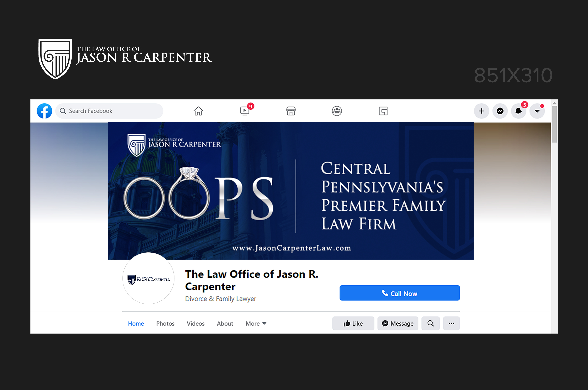Open Messenger from the top bar

pyautogui.click(x=500, y=111)
